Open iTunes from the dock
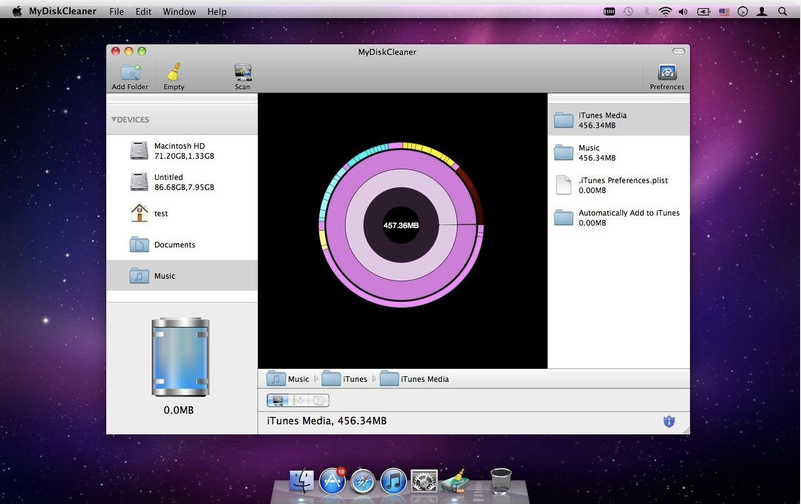 click(393, 481)
